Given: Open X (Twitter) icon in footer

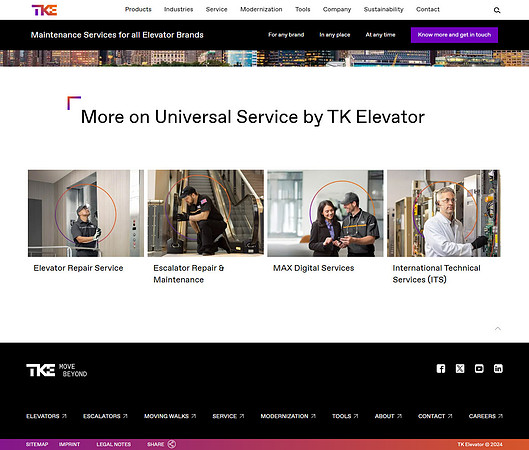Looking at the screenshot, I should click(460, 368).
